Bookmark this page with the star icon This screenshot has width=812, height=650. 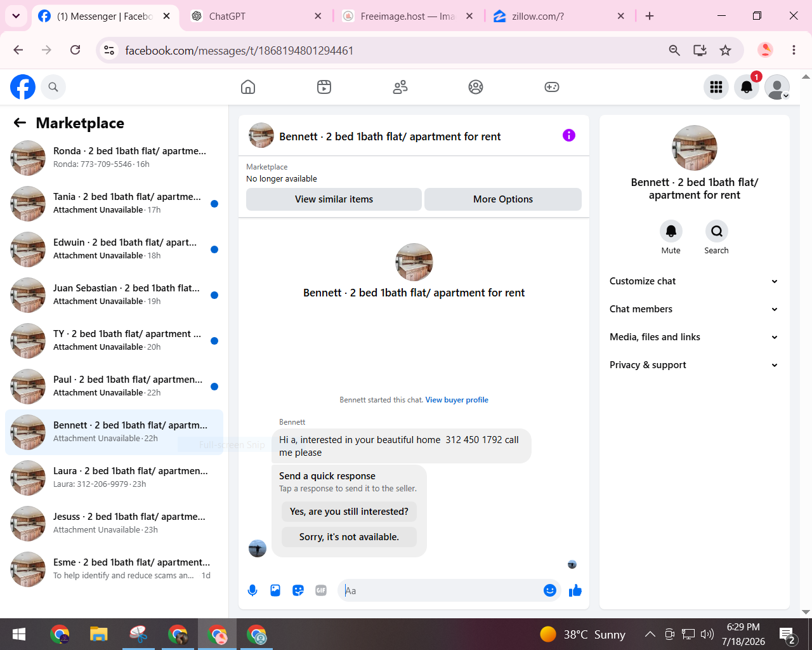click(x=726, y=50)
